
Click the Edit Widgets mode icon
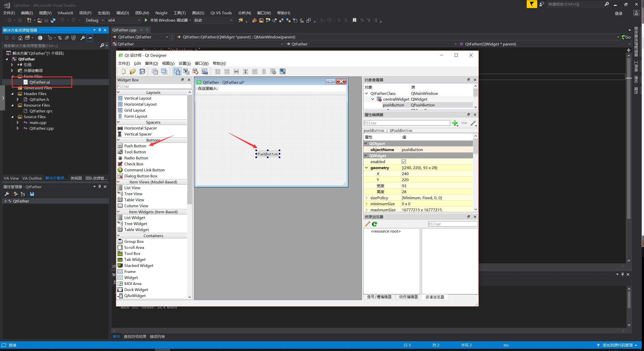click(177, 72)
